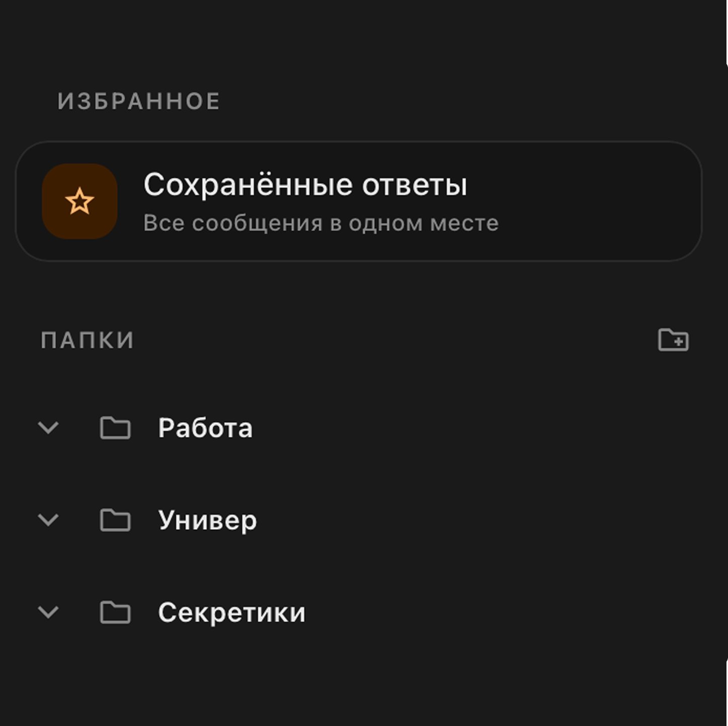728x726 pixels.
Task: Select the Секретики folder name
Action: click(232, 612)
